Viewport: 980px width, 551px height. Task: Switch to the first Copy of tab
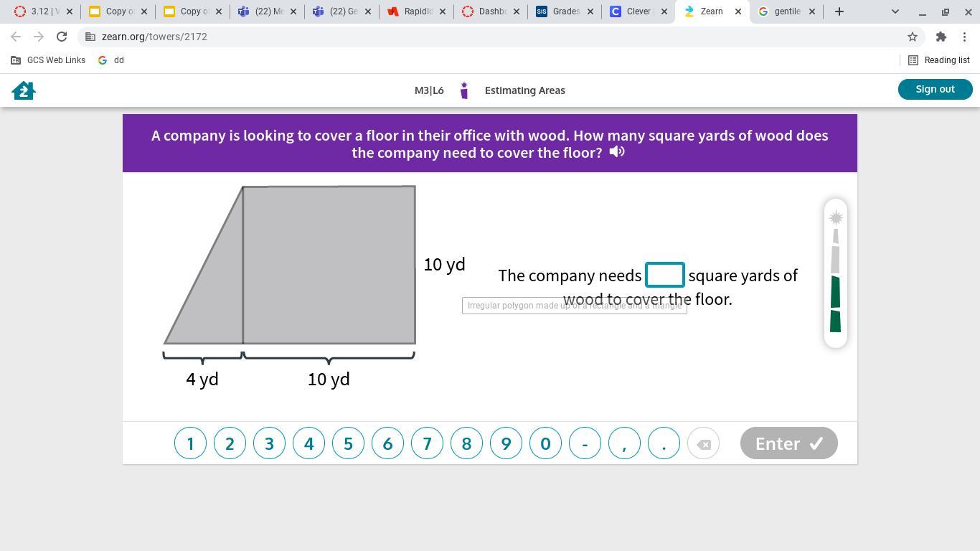[118, 11]
